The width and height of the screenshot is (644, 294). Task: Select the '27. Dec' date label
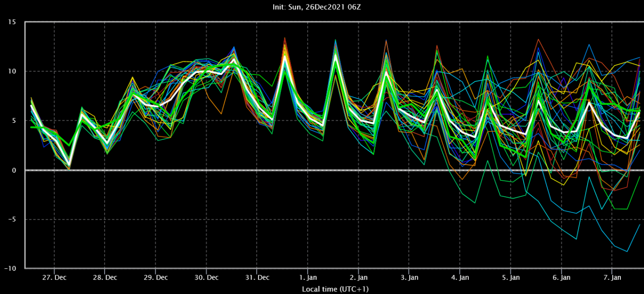pos(54,277)
